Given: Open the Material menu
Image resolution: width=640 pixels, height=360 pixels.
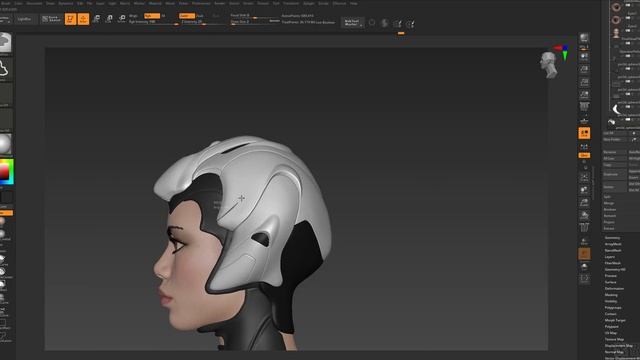Looking at the screenshot, I should pyautogui.click(x=155, y=3).
